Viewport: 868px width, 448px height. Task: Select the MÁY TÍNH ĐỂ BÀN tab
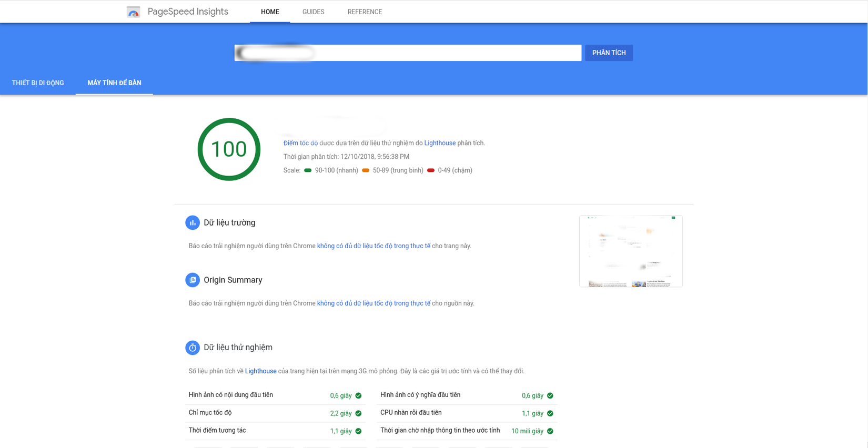[114, 83]
